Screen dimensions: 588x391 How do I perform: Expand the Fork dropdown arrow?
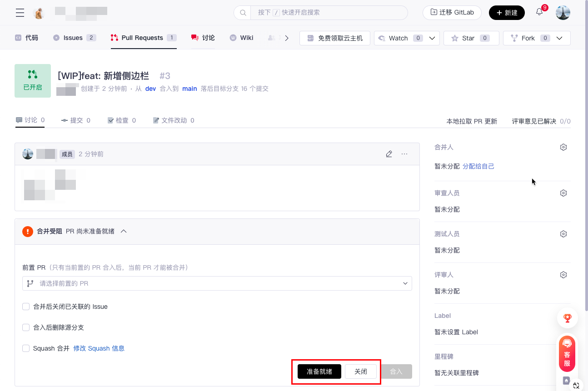coord(560,38)
